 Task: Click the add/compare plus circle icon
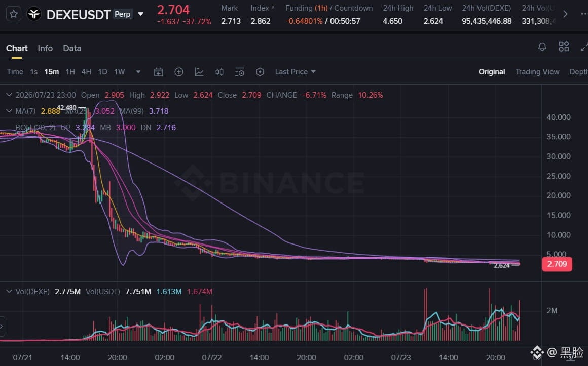click(x=179, y=72)
